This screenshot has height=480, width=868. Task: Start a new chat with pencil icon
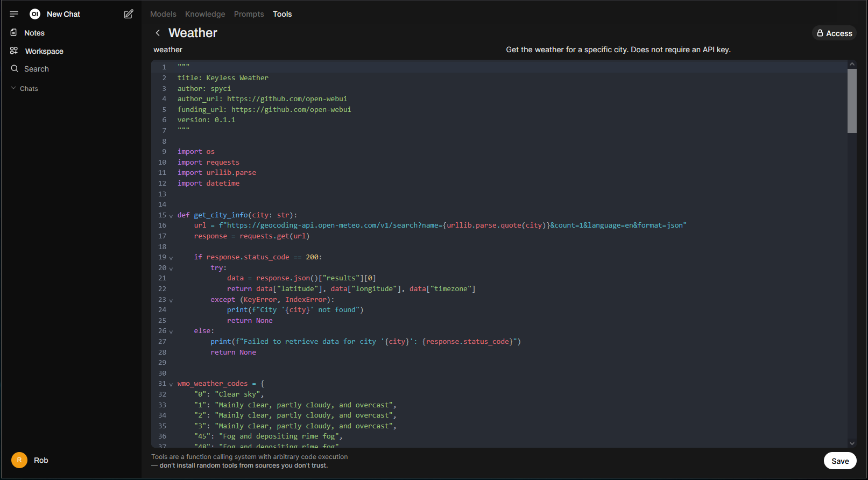(x=129, y=14)
